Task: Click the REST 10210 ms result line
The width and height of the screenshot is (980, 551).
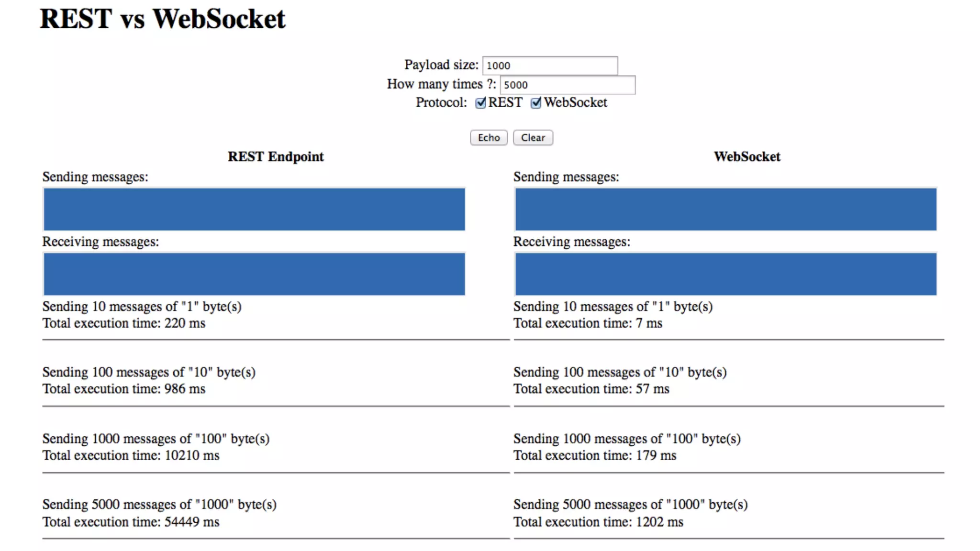Action: tap(131, 455)
